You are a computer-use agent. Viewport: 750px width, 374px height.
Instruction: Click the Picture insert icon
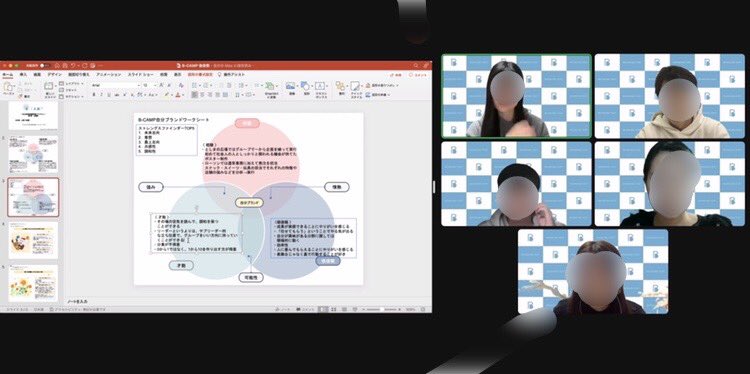(290, 86)
